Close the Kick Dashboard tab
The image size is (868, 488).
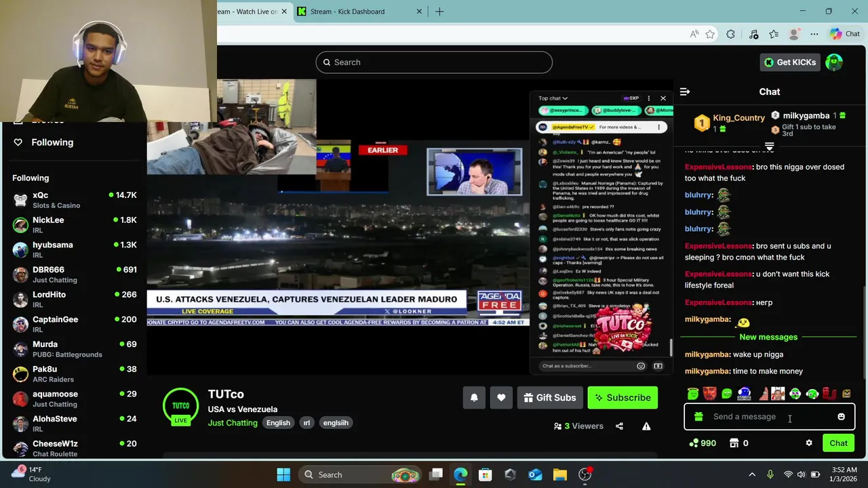(419, 12)
